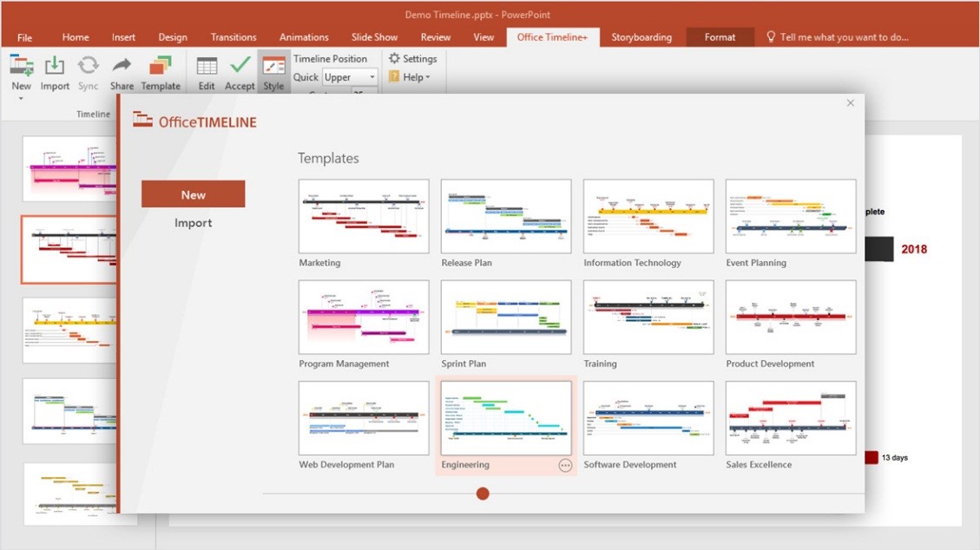The image size is (980, 550).
Task: Click the more options icon on Engineering
Action: [565, 466]
